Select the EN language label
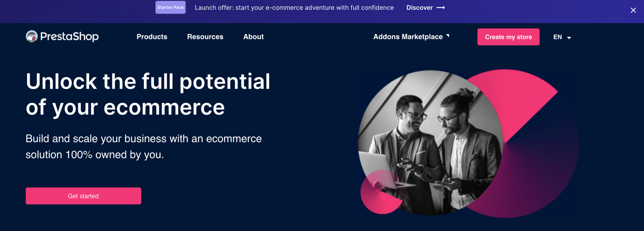This screenshot has height=231, width=644. 558,37
